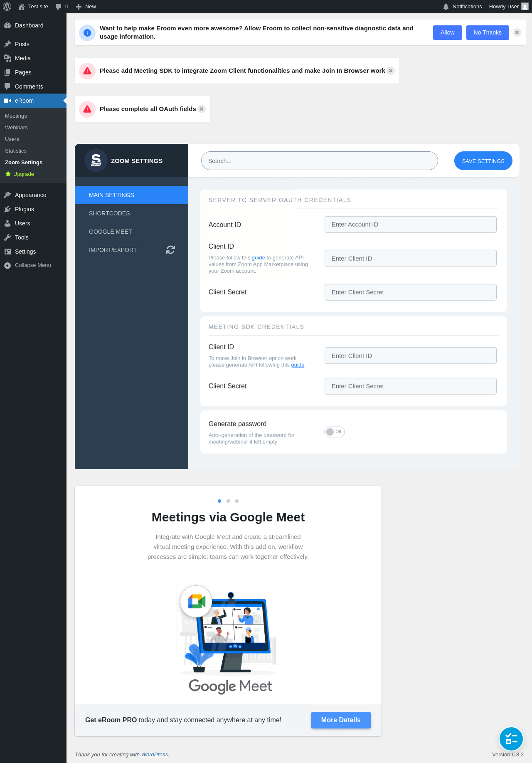Open the OAuth API guide link
This screenshot has width=532, height=763.
pyautogui.click(x=258, y=258)
